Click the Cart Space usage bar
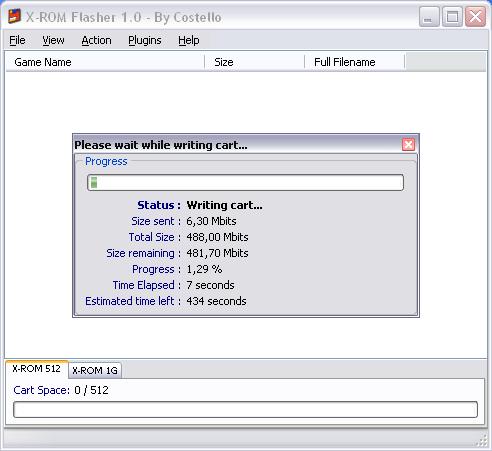This screenshot has width=492, height=451. pyautogui.click(x=245, y=409)
